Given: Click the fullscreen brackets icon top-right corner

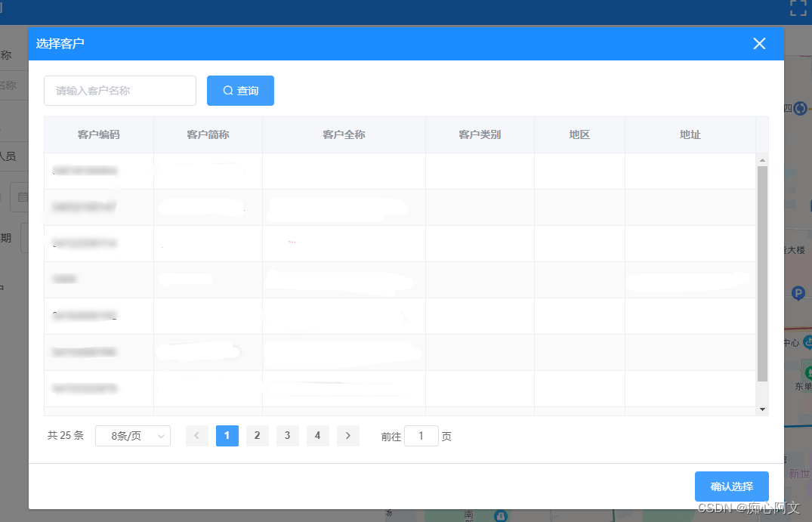Looking at the screenshot, I should 798,8.
